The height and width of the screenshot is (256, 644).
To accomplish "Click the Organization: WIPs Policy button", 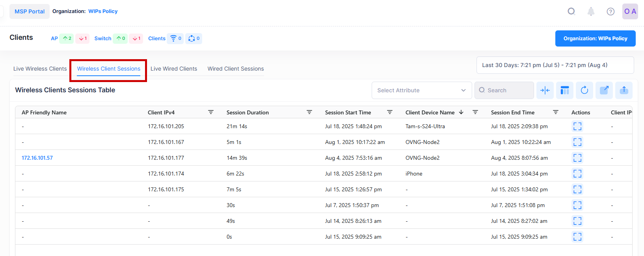I will tap(595, 38).
